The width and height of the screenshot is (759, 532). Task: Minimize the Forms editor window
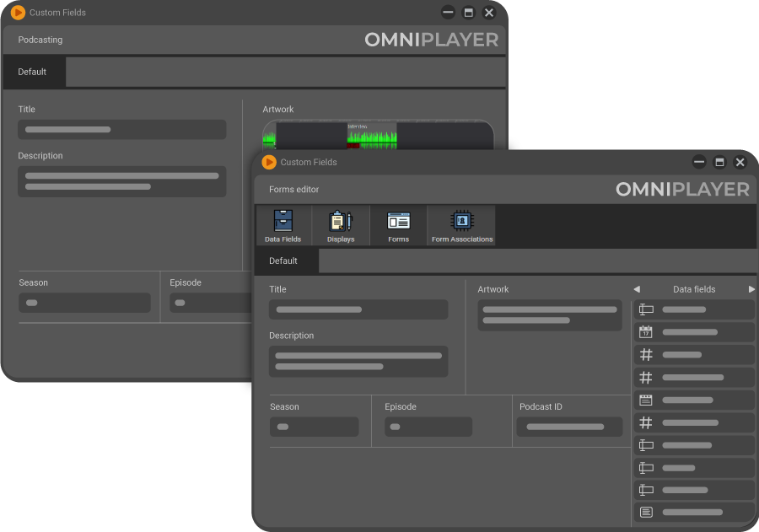pyautogui.click(x=699, y=162)
